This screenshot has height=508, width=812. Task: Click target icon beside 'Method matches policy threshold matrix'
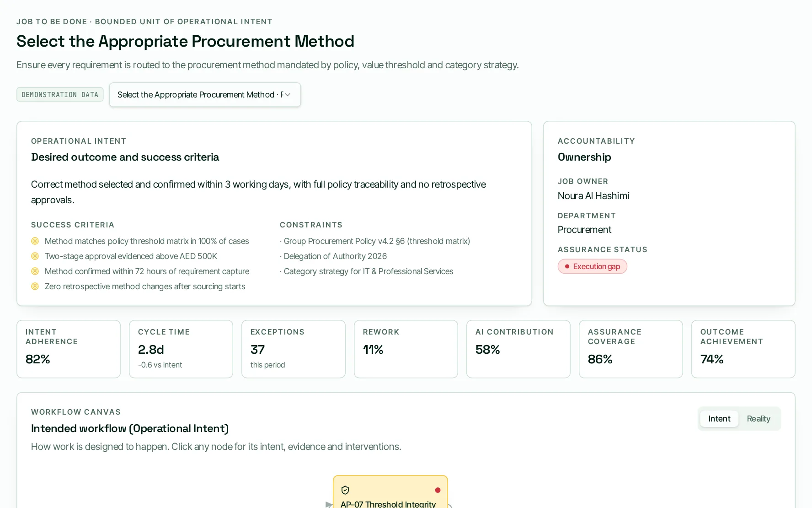(x=35, y=241)
